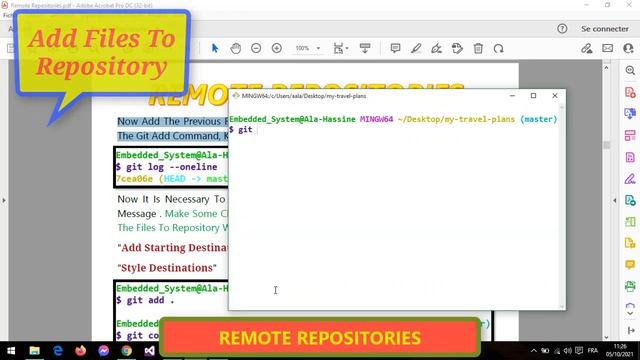Click the trash delete icon
The height and width of the screenshot is (360, 640).
coord(478,49)
